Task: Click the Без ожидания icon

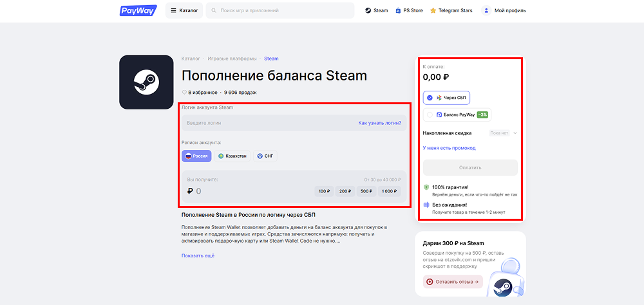Action: point(426,205)
